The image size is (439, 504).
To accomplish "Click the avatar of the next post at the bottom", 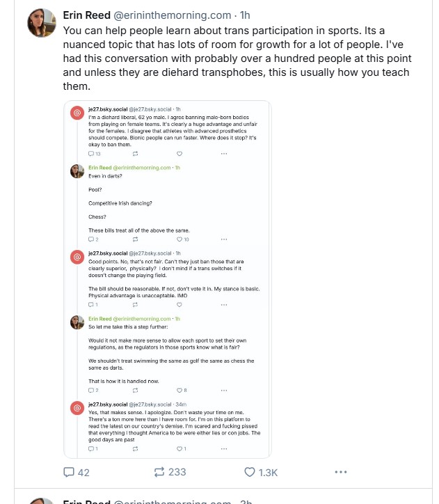I will click(40, 501).
